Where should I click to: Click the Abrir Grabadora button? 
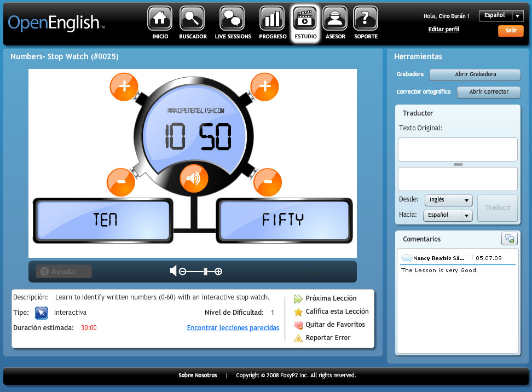click(475, 74)
